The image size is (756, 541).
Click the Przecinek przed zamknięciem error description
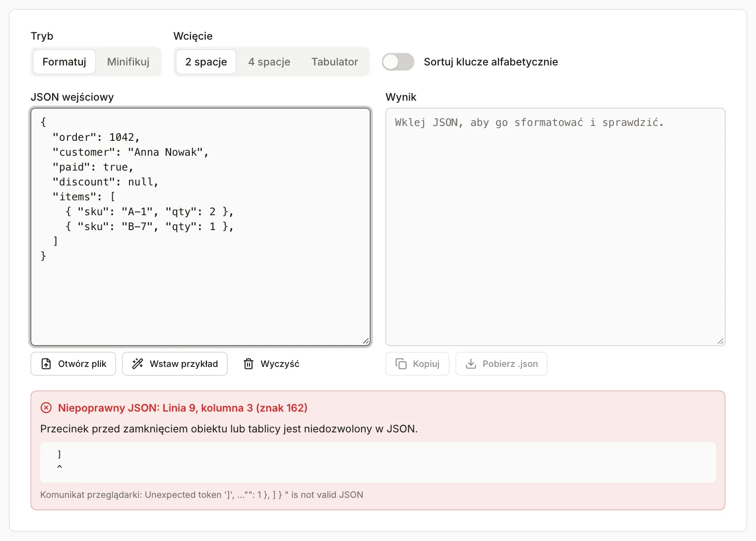[x=229, y=429]
